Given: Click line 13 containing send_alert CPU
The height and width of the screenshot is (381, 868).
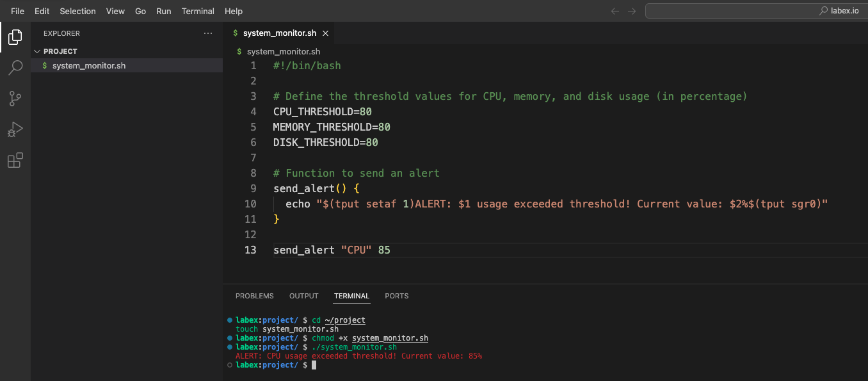Looking at the screenshot, I should [330, 250].
